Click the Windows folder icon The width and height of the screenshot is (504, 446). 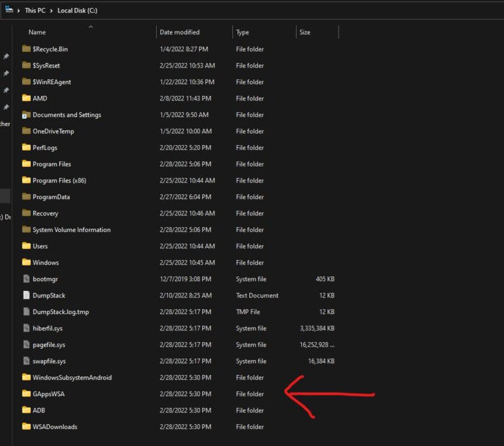tap(26, 262)
